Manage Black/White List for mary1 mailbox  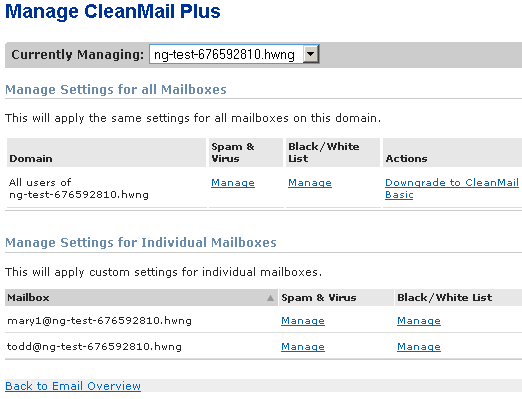point(419,321)
